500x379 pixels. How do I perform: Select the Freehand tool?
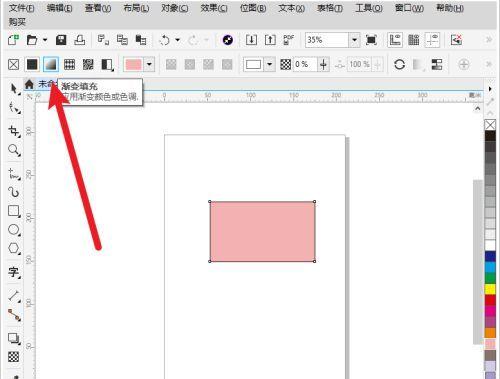[x=14, y=174]
